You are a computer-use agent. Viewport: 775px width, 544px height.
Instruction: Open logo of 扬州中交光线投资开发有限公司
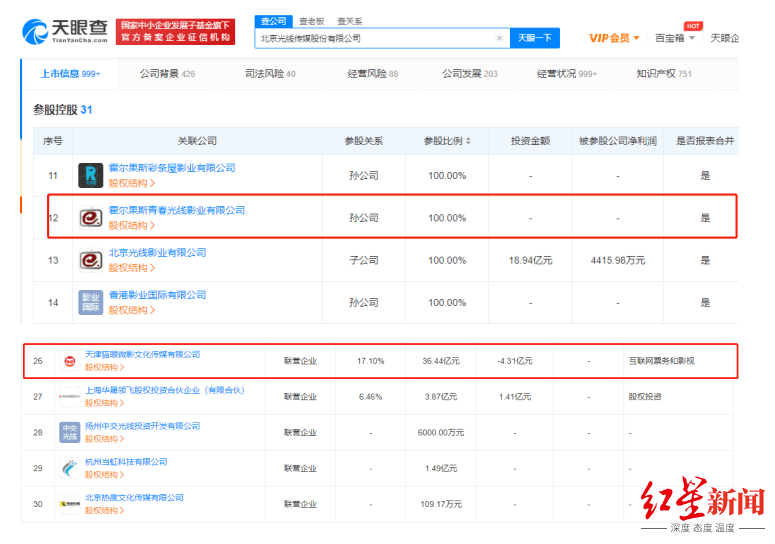click(x=70, y=432)
